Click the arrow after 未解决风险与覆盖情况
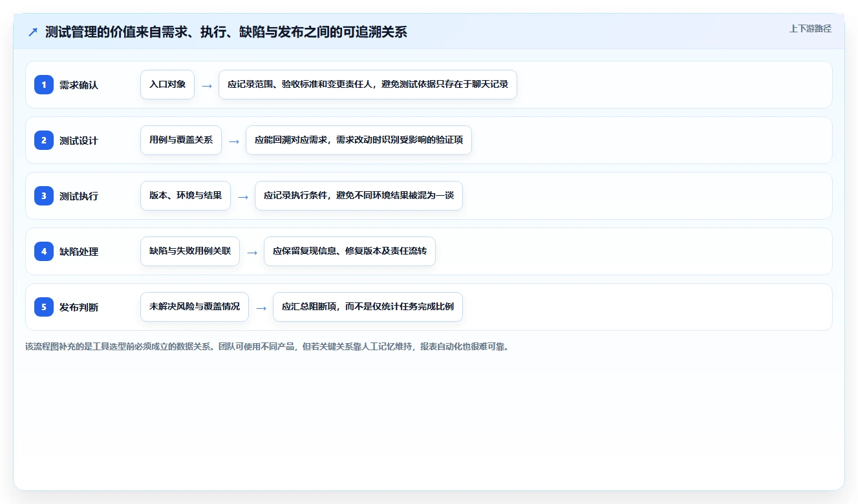858x504 pixels. pos(261,308)
